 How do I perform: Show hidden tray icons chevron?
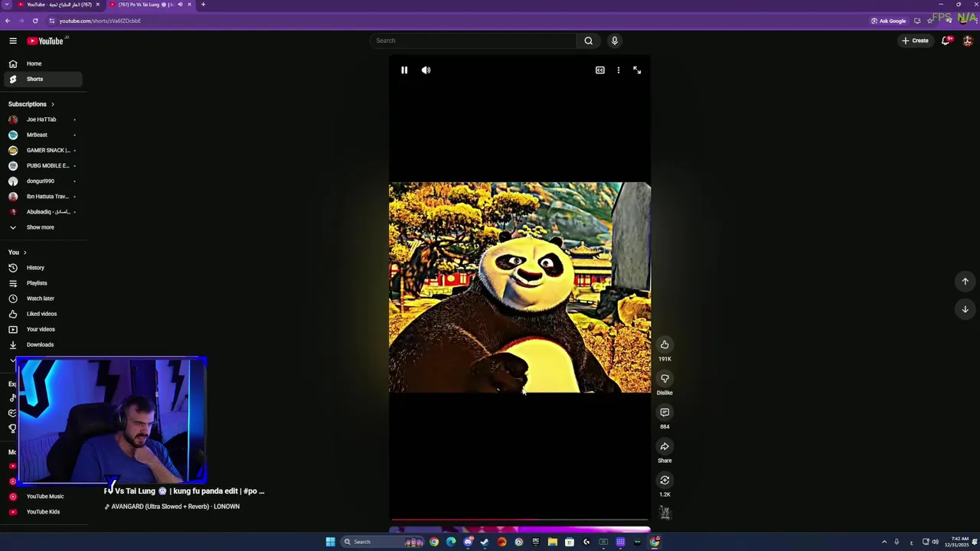pyautogui.click(x=884, y=542)
